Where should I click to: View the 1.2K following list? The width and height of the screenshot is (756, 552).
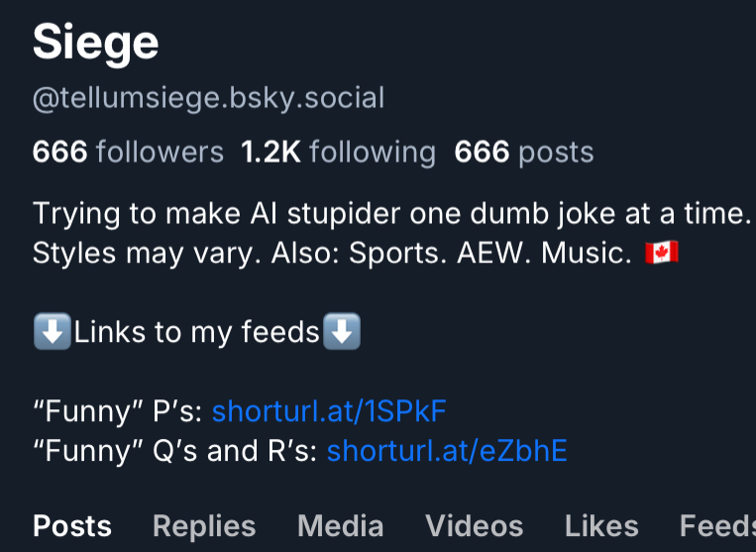[338, 152]
